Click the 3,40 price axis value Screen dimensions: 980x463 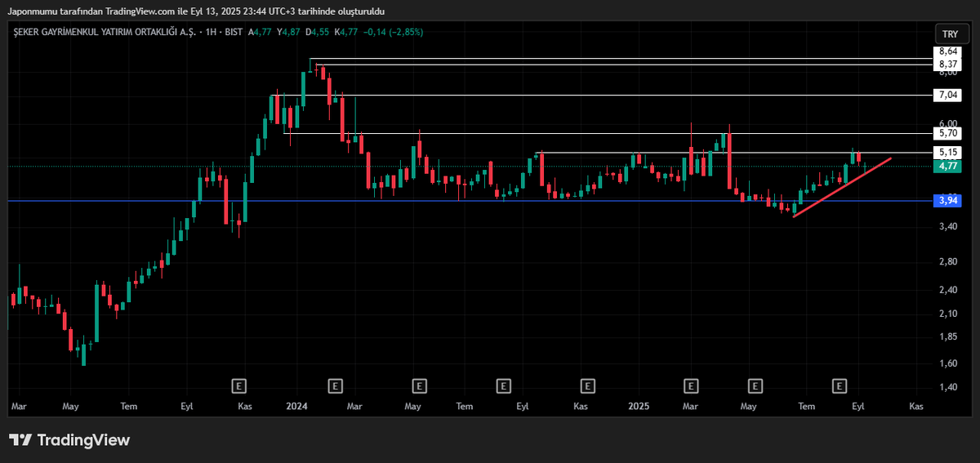(x=947, y=226)
